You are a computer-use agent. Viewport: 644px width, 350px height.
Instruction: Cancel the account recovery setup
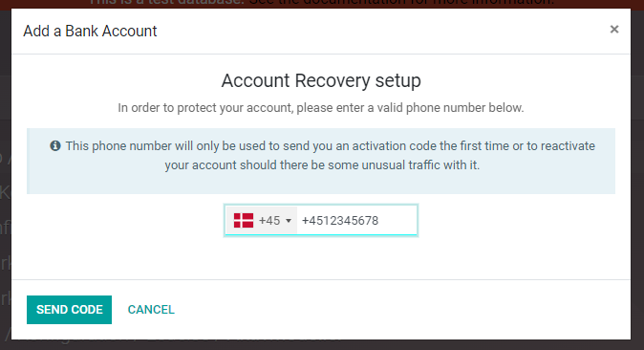[x=151, y=310]
